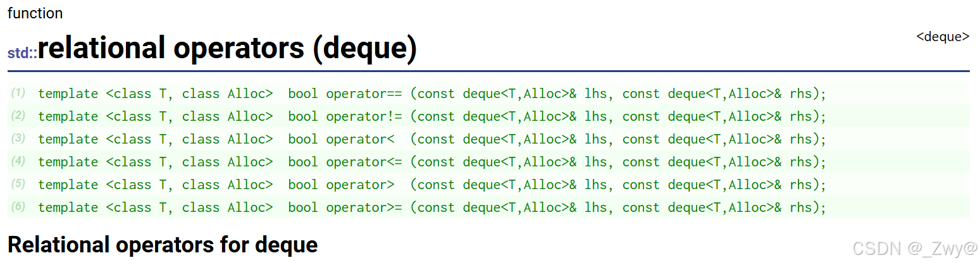Viewport: 980px width, 265px height.
Task: Click the operator<= declaration line
Action: [432, 162]
